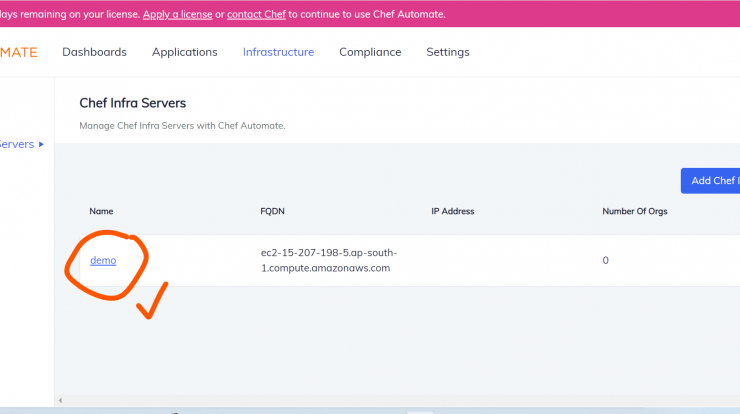The width and height of the screenshot is (740, 414).
Task: Open the Apply a license link
Action: (177, 14)
